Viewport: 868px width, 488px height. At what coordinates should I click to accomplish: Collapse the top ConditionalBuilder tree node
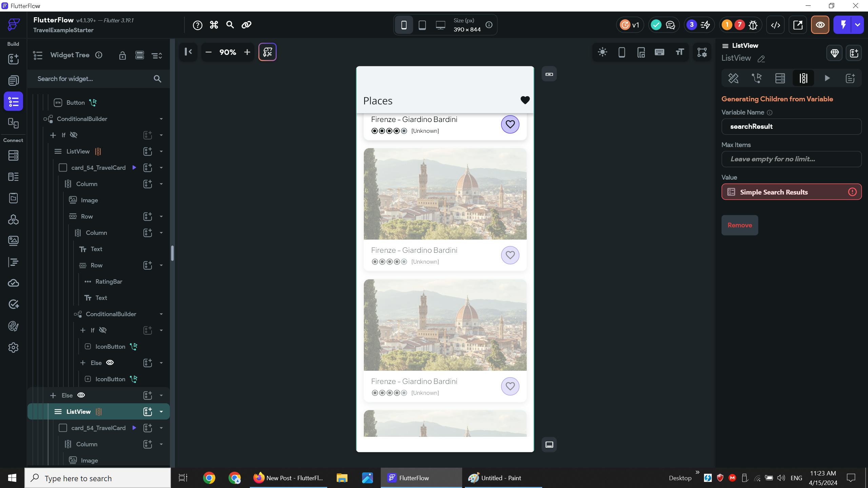[x=161, y=119]
